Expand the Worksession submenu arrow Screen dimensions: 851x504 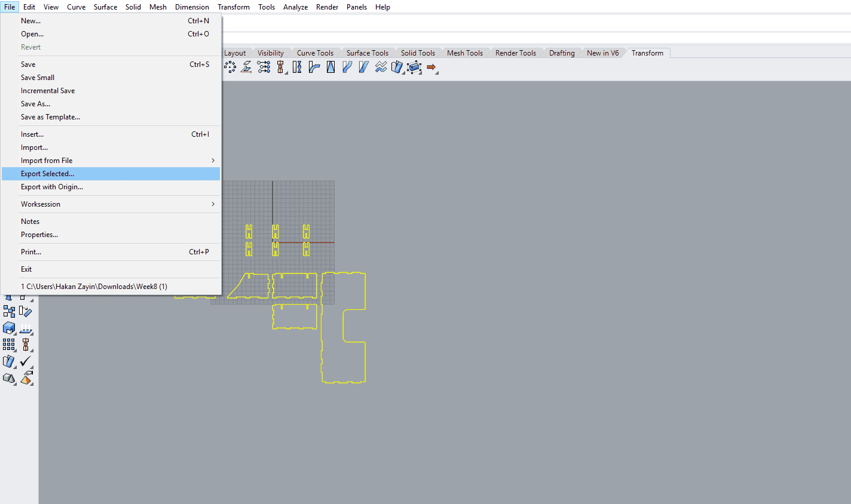coord(213,204)
